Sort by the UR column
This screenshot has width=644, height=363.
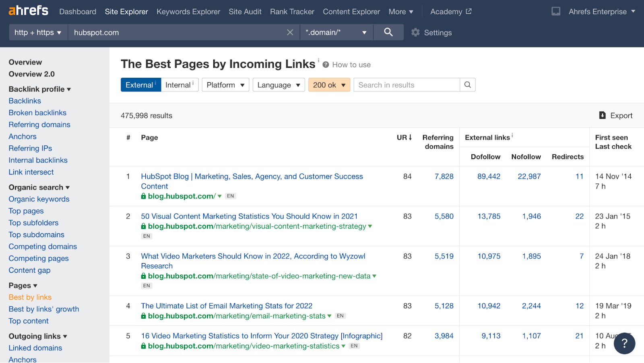coord(404,137)
